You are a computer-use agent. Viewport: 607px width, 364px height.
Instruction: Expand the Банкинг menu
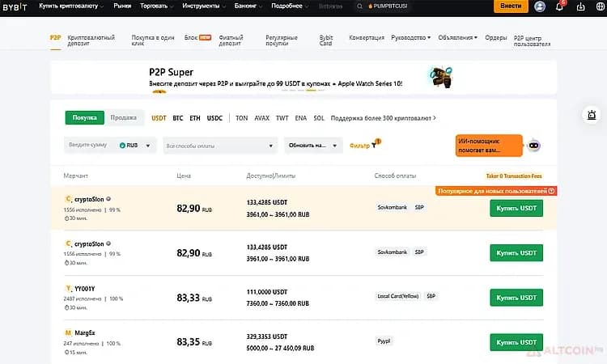[x=248, y=6]
